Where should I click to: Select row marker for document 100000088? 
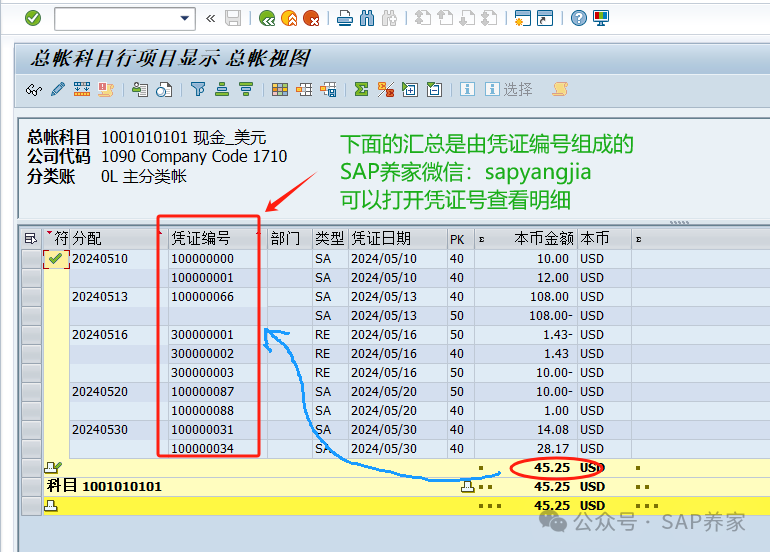(x=31, y=411)
